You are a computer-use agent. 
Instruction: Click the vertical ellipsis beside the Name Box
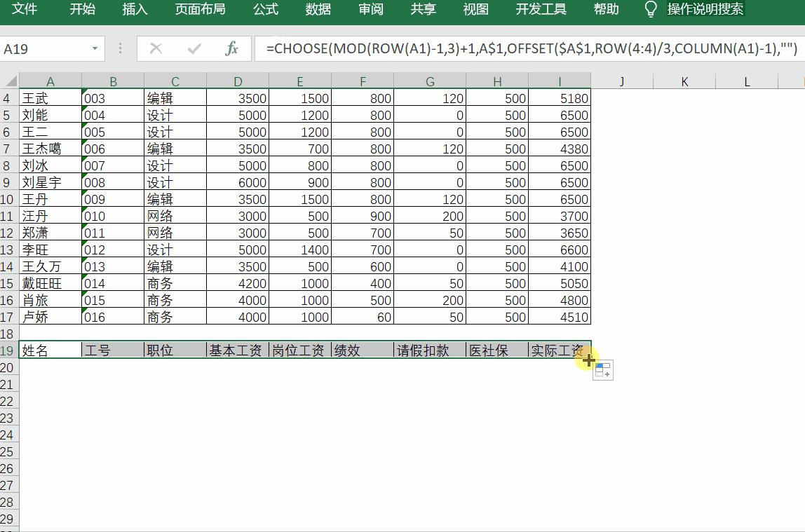point(121,49)
